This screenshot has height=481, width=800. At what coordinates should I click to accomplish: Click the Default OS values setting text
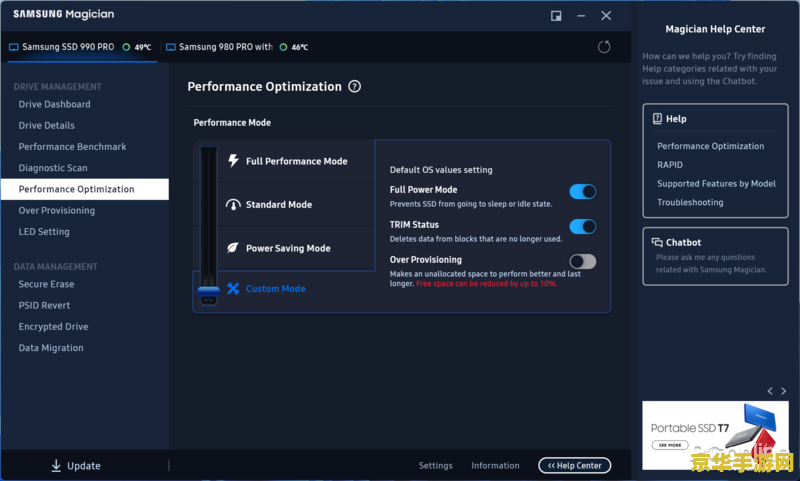click(441, 170)
